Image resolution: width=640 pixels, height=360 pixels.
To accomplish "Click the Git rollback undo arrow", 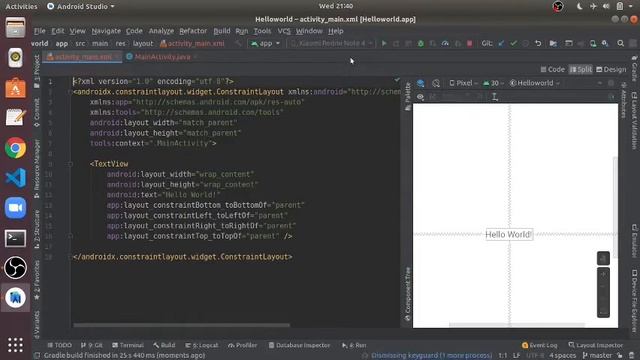I will 538,43.
